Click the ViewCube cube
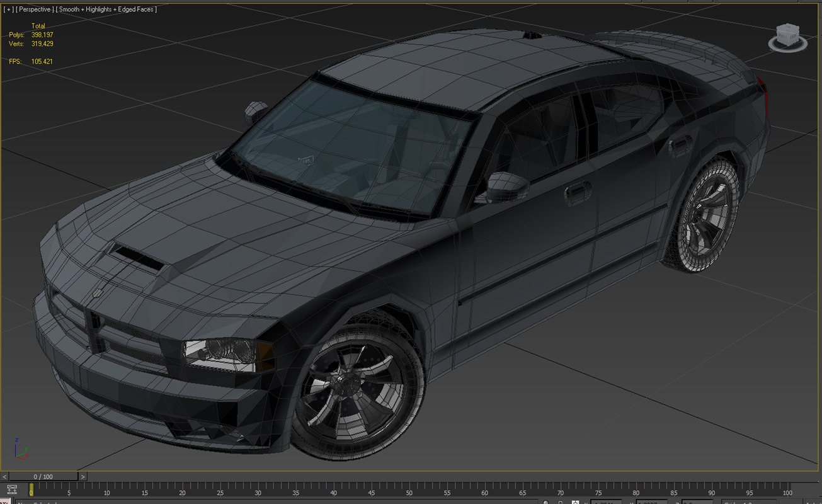This screenshot has height=504, width=822. tap(787, 35)
